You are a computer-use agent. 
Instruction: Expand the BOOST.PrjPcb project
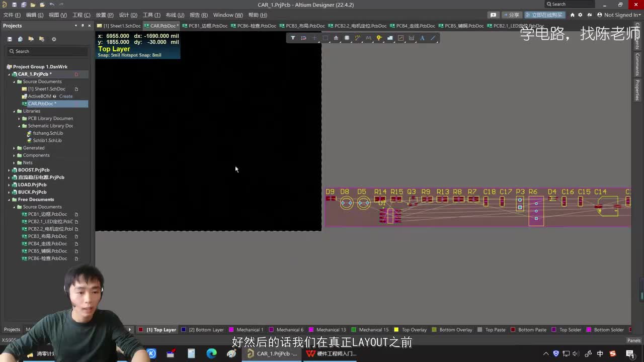[9, 170]
